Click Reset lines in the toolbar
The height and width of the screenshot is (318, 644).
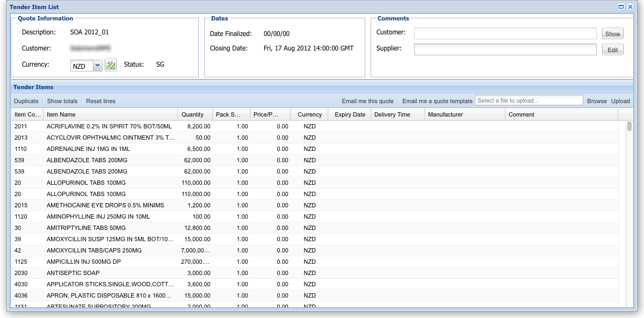click(100, 101)
